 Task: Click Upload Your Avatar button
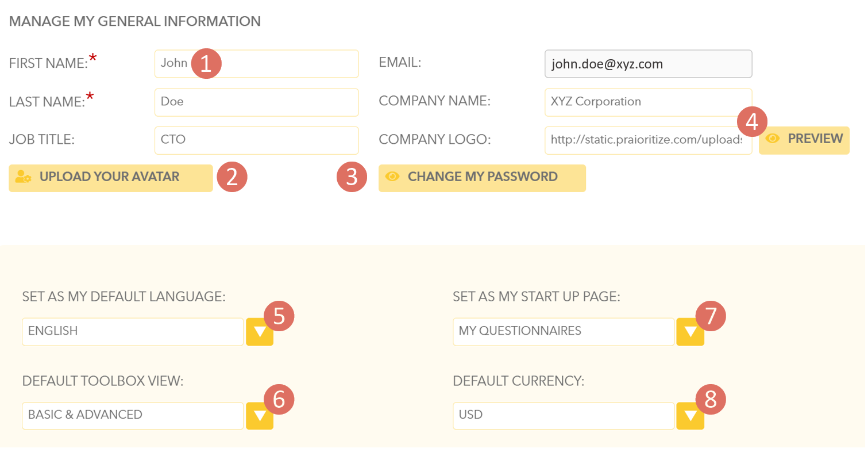tap(111, 178)
